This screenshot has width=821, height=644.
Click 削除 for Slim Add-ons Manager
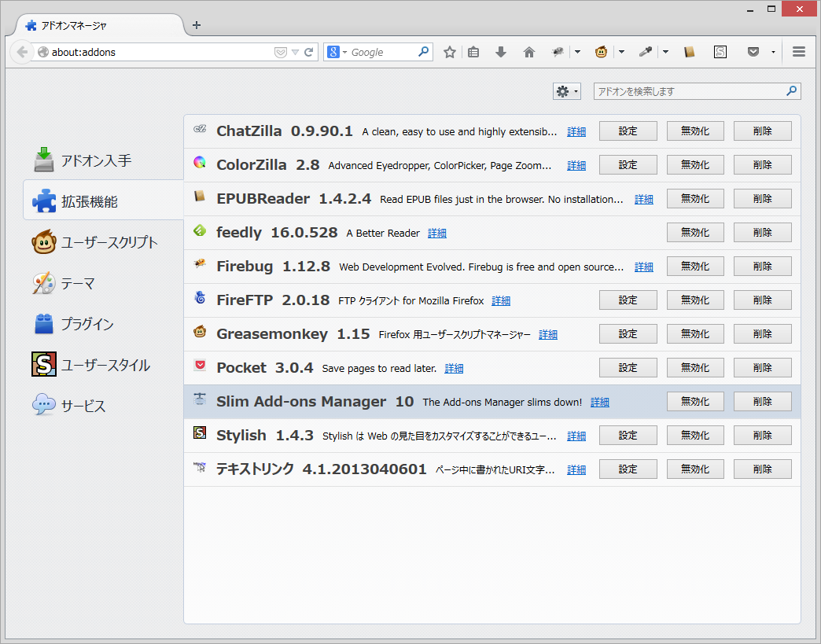pyautogui.click(x=762, y=402)
